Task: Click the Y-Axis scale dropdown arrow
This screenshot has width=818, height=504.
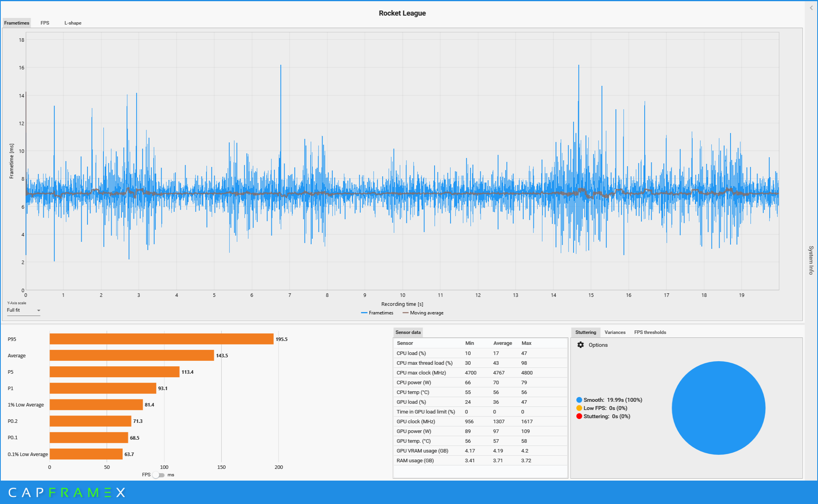Action: [x=39, y=311]
